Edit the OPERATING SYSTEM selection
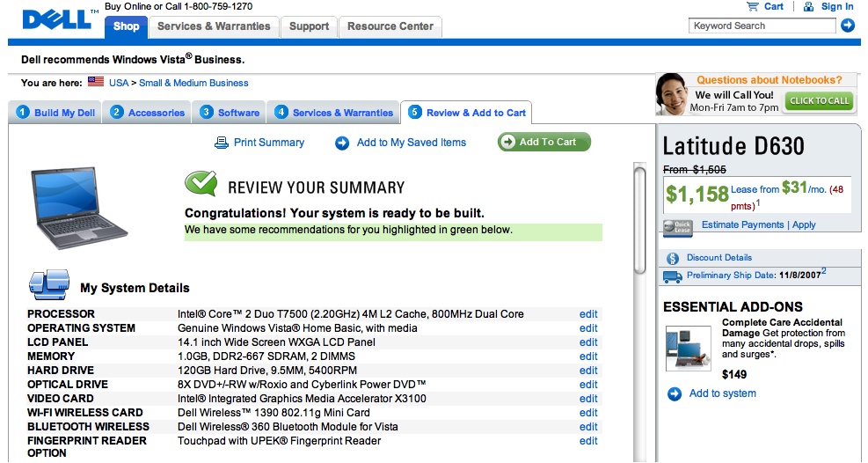Image resolution: width=868 pixels, height=463 pixels. click(588, 327)
